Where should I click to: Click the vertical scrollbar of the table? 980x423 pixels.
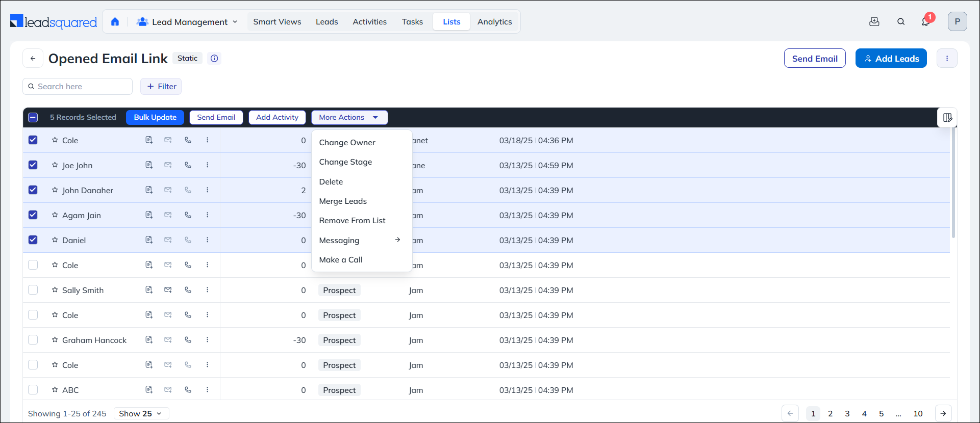(x=953, y=183)
